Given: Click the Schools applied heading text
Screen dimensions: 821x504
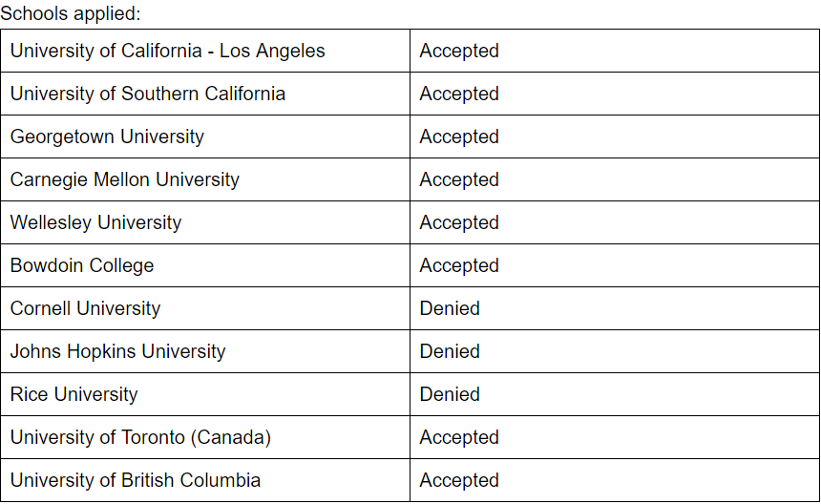Looking at the screenshot, I should 71,13.
